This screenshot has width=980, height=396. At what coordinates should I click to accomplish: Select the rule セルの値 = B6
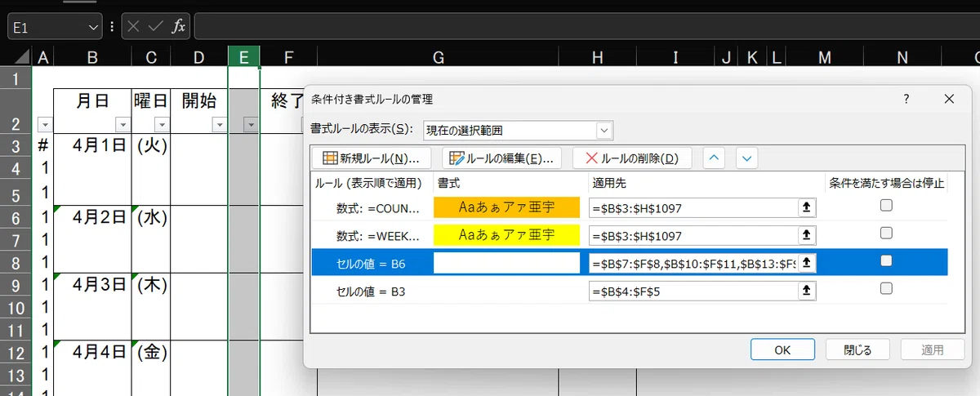tap(370, 263)
